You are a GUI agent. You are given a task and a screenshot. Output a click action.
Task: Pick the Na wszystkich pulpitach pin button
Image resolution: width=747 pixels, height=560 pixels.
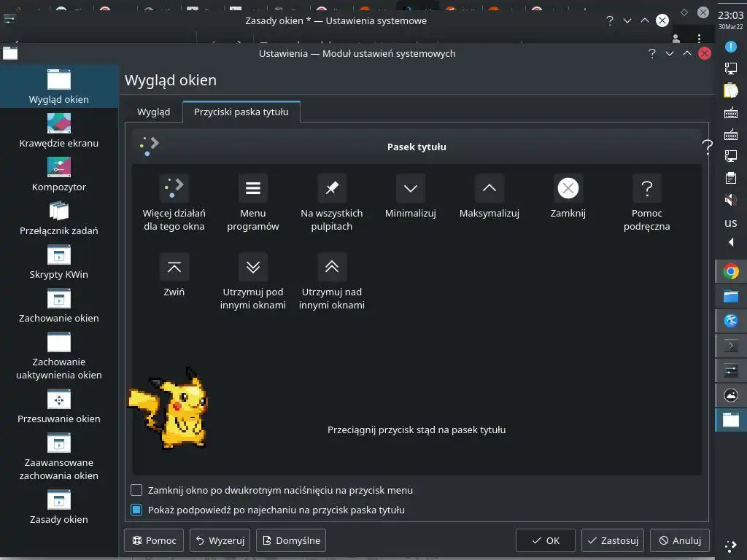pyautogui.click(x=332, y=187)
